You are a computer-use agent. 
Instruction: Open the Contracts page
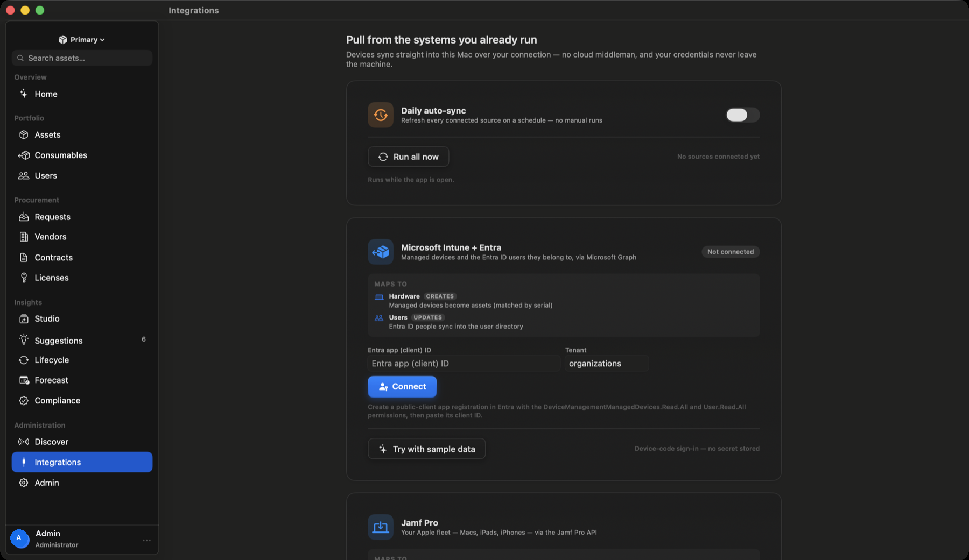click(x=53, y=258)
